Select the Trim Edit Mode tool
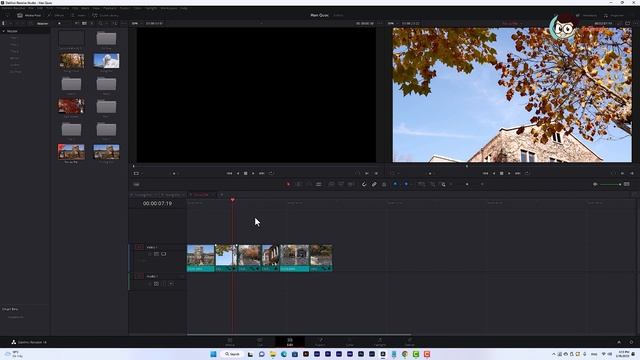The height and width of the screenshot is (360, 640). click(298, 184)
